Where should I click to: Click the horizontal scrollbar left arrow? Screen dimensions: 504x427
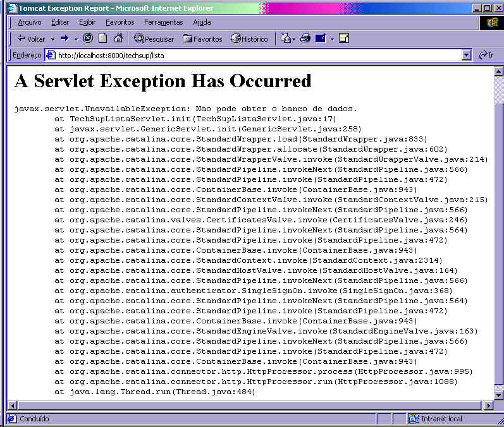12,405
